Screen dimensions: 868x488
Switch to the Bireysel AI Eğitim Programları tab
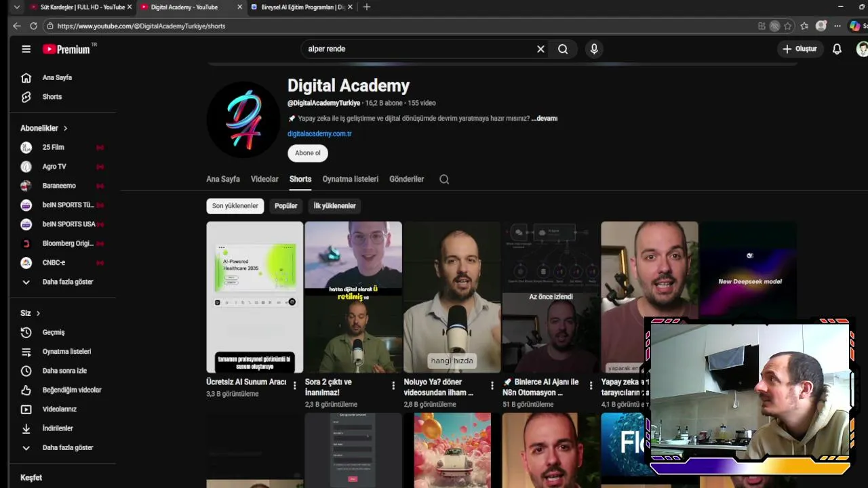click(302, 7)
